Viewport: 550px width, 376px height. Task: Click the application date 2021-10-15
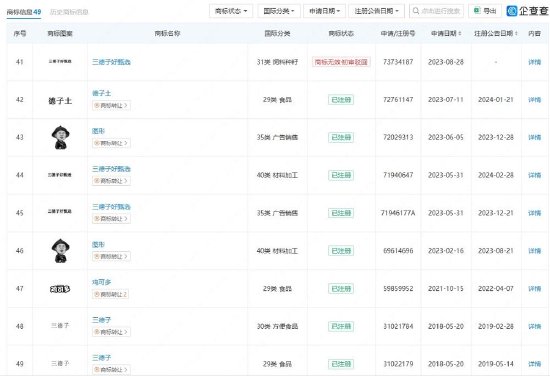pos(446,289)
